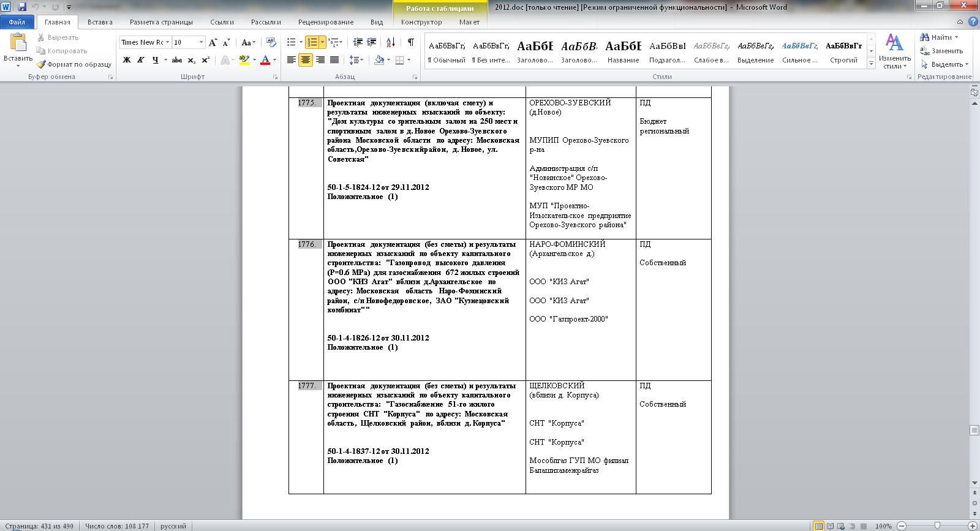Viewport: 980px width, 531px height.
Task: Open the font size dropdown
Action: point(201,42)
